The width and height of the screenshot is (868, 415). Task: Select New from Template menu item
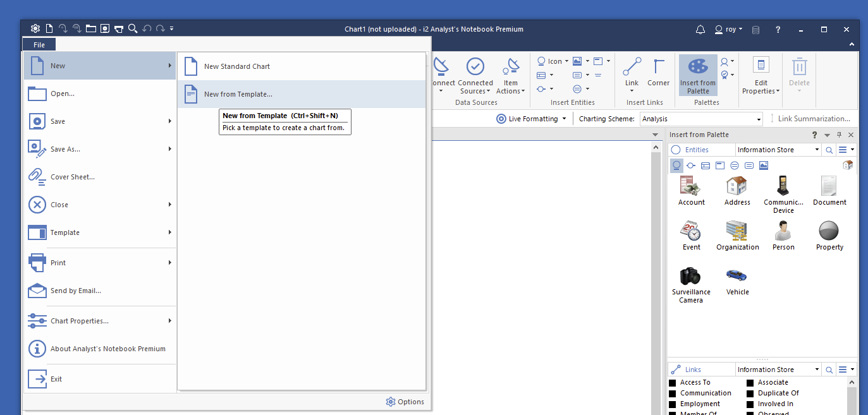click(238, 94)
